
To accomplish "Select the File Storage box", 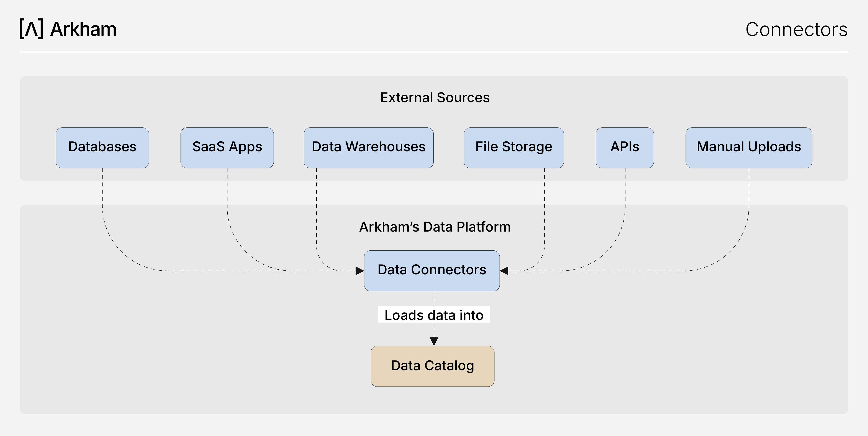I will (x=514, y=148).
